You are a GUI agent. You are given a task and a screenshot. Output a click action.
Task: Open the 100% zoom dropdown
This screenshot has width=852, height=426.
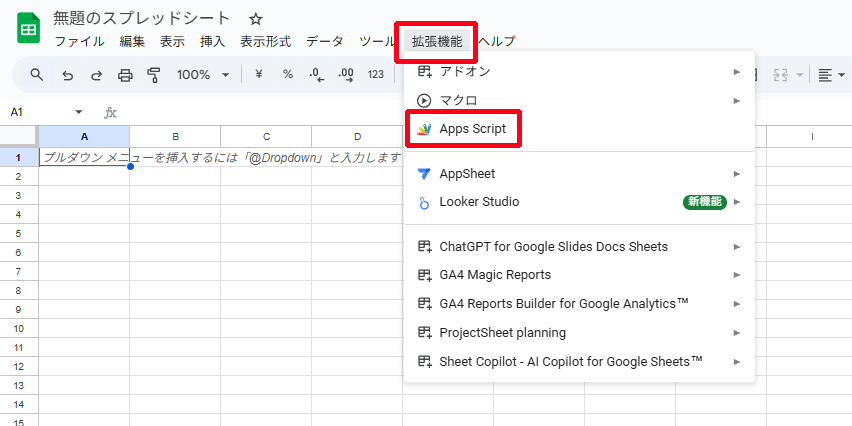(203, 74)
